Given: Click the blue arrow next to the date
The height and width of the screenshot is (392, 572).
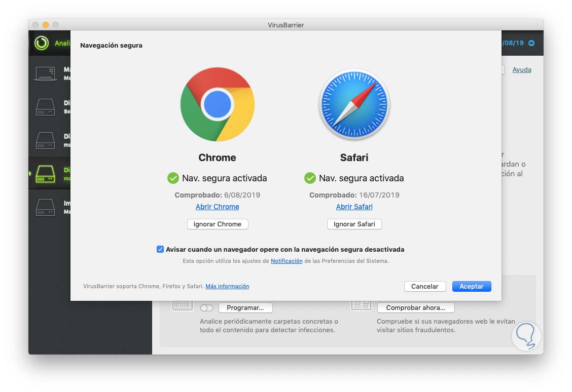Looking at the screenshot, I should (x=531, y=43).
